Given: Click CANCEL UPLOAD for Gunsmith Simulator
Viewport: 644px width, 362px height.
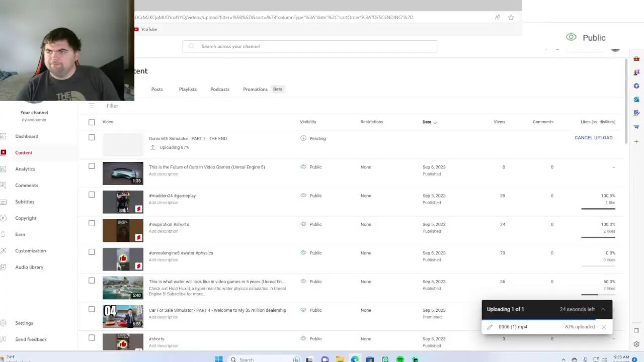Looking at the screenshot, I should 594,138.
